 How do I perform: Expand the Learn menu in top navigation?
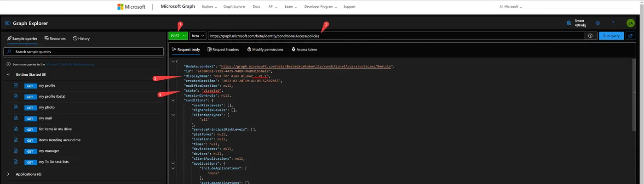291,7
